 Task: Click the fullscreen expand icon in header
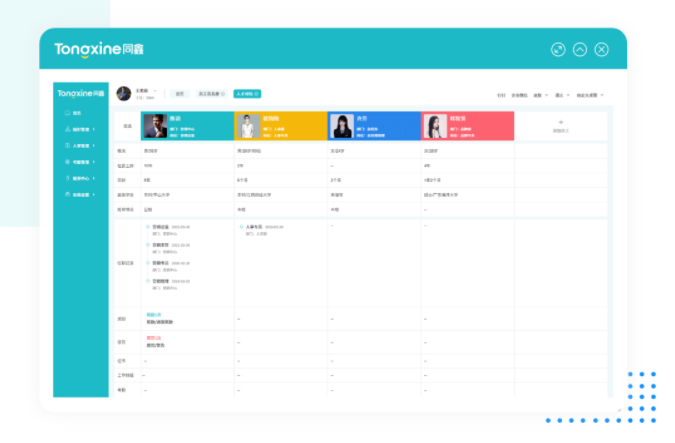click(x=558, y=49)
